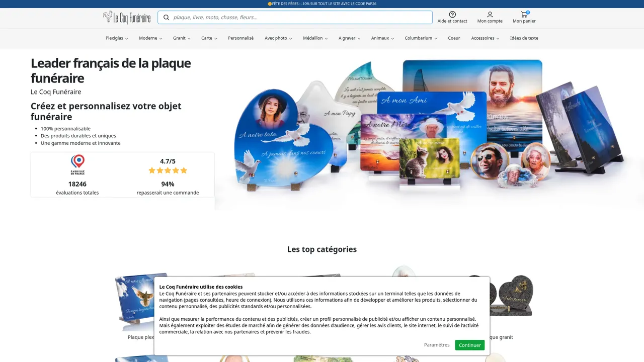Expand the Carte menu
644x362 pixels.
(x=209, y=38)
